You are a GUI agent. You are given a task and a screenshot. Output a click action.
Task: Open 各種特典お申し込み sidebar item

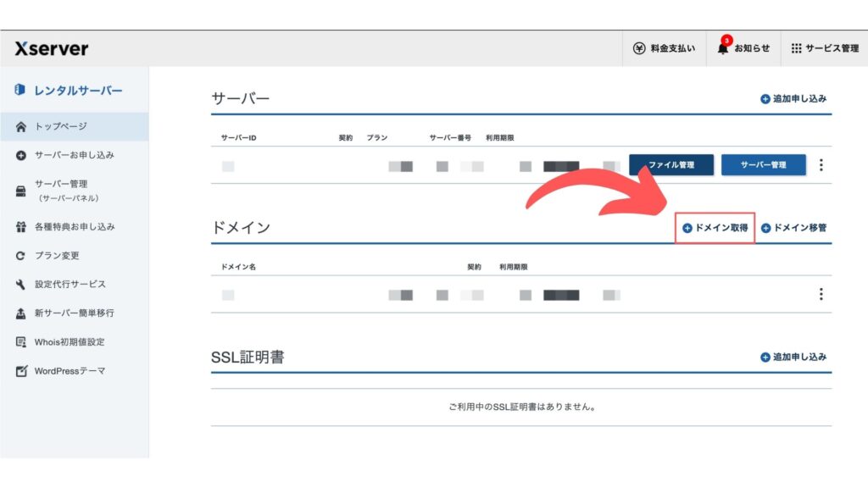[x=75, y=227]
